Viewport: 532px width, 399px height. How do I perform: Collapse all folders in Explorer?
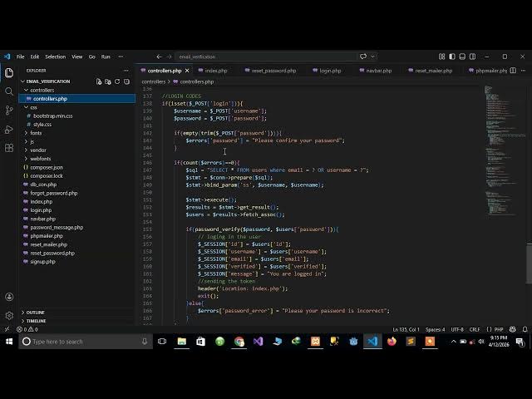click(x=126, y=81)
